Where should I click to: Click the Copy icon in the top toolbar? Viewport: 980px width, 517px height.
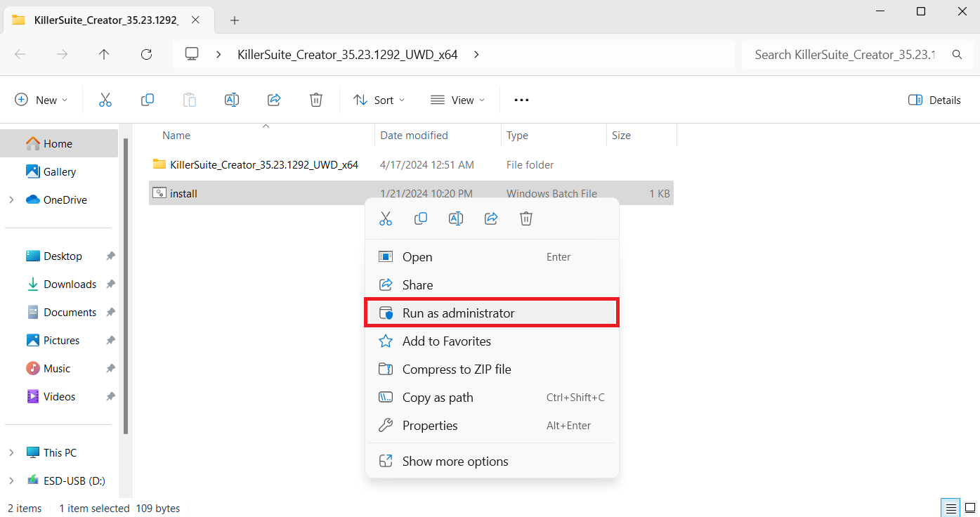pos(148,100)
